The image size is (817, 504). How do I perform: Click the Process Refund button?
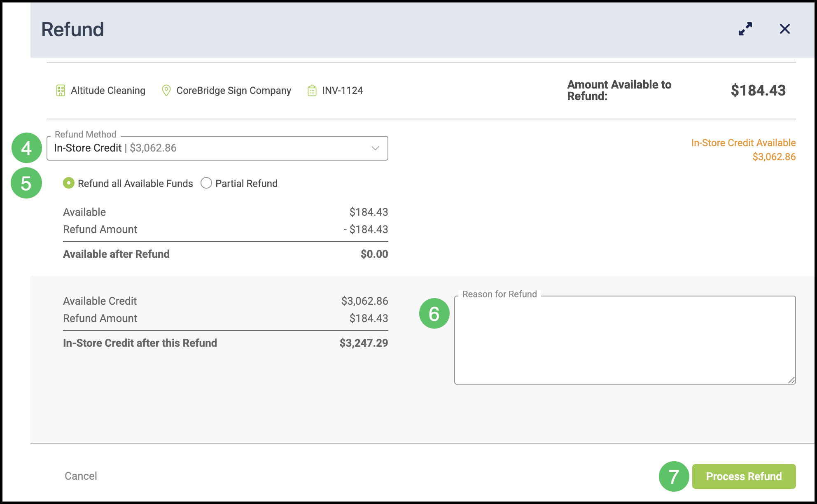coord(744,476)
